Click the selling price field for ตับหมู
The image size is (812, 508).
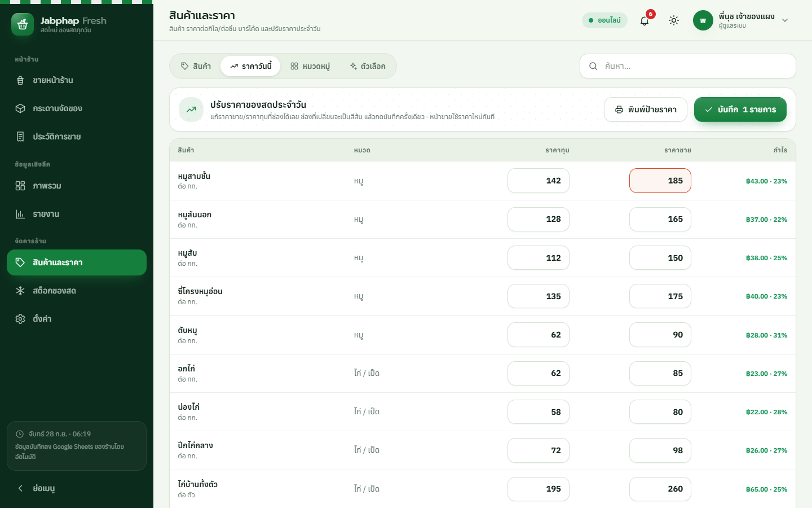(660, 335)
